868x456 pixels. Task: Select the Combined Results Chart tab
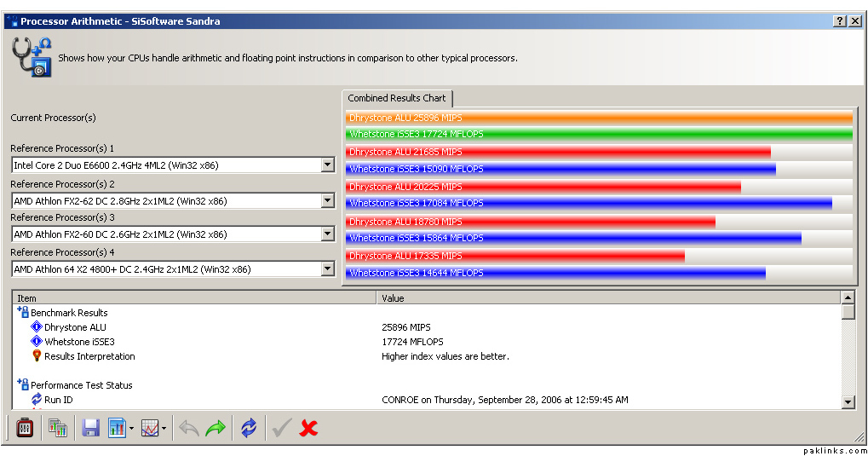tap(397, 98)
